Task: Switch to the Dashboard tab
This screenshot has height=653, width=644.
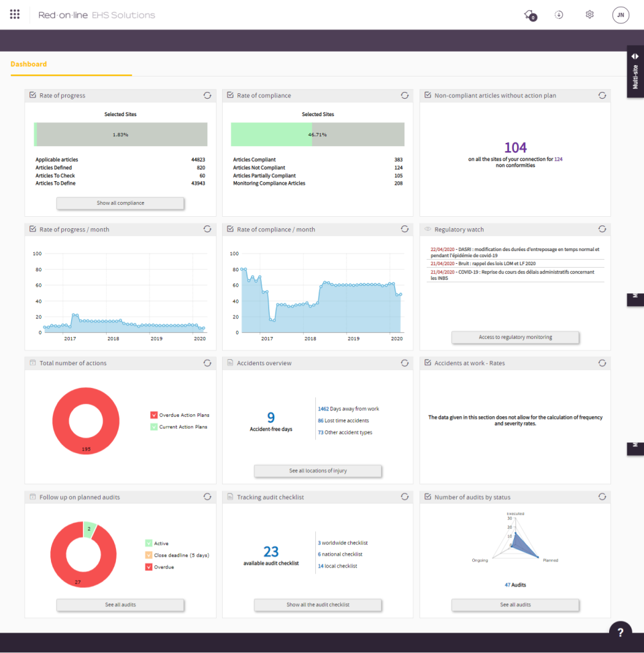Action: pyautogui.click(x=29, y=64)
